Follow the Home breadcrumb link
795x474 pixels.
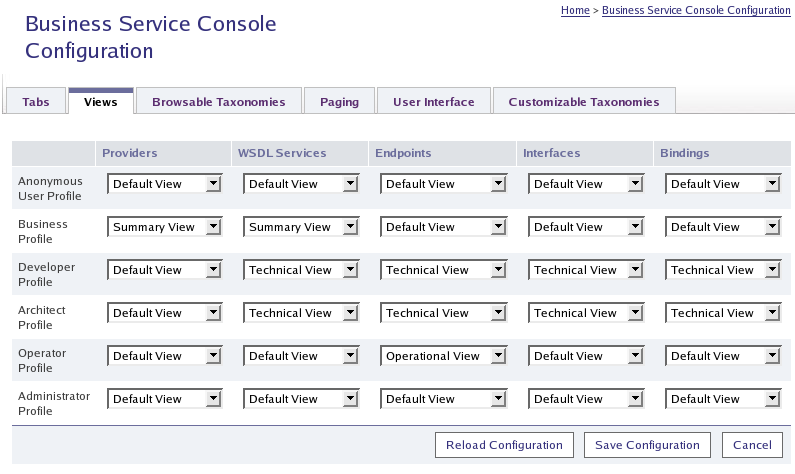point(575,10)
